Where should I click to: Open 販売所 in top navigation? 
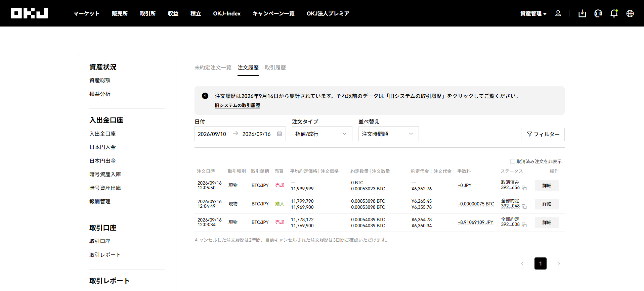click(120, 13)
